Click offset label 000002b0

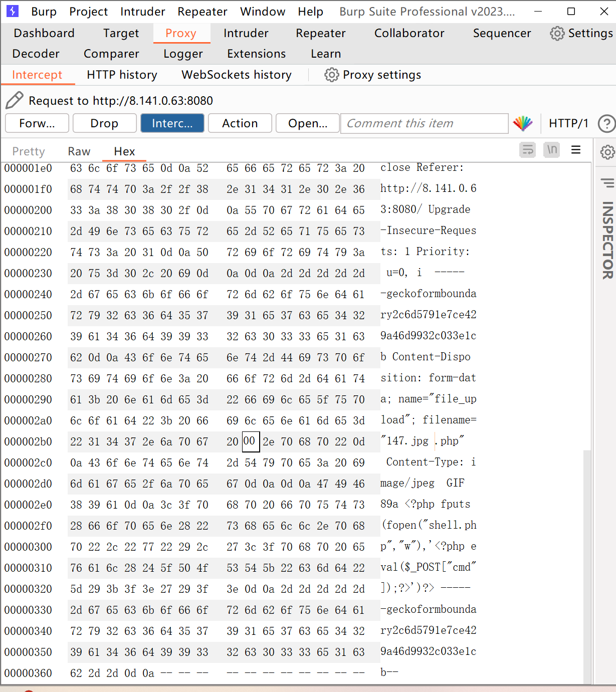[28, 441]
